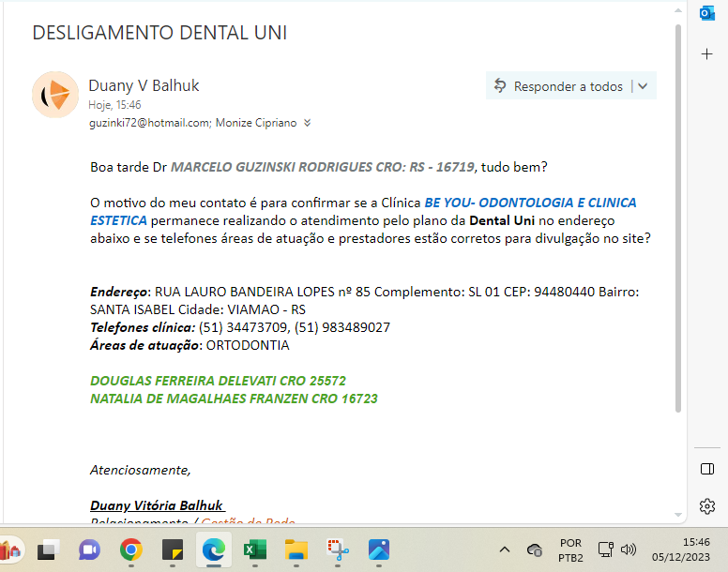Open the video chat taskbar icon
728x572 pixels.
pos(90,549)
